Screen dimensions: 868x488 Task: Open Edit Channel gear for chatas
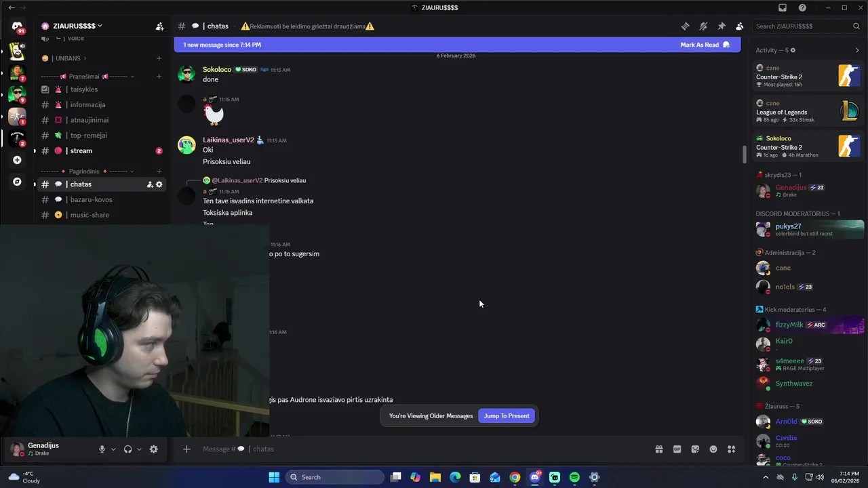159,184
